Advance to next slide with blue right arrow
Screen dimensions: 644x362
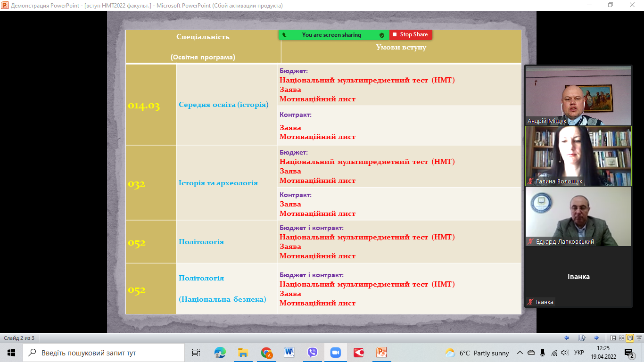click(596, 338)
